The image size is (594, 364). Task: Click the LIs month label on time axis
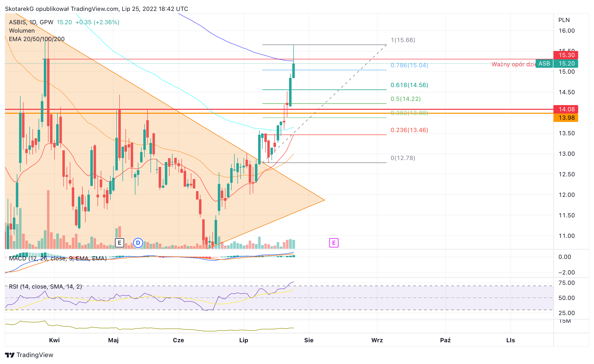tap(511, 340)
